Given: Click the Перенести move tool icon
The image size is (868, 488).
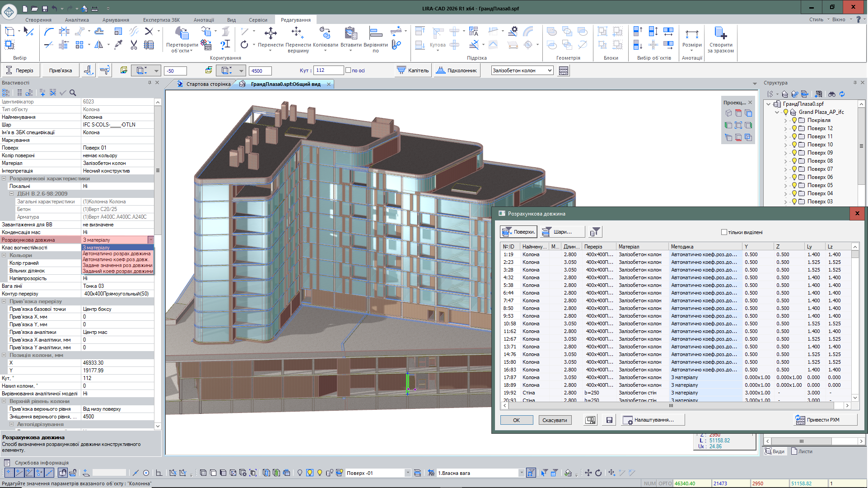Looking at the screenshot, I should tap(271, 33).
